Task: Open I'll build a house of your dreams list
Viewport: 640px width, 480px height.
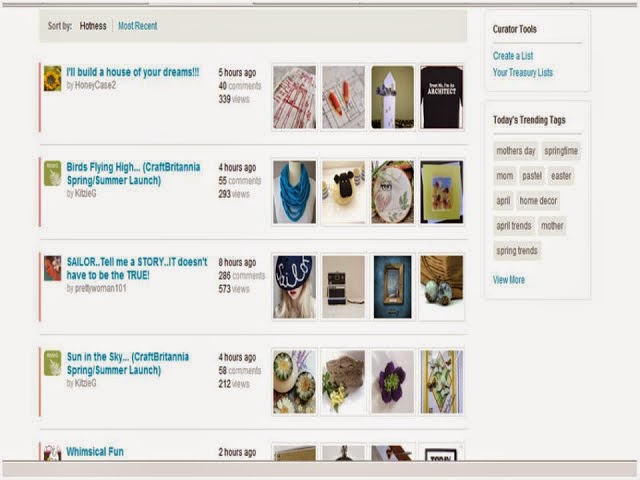Action: [133, 72]
